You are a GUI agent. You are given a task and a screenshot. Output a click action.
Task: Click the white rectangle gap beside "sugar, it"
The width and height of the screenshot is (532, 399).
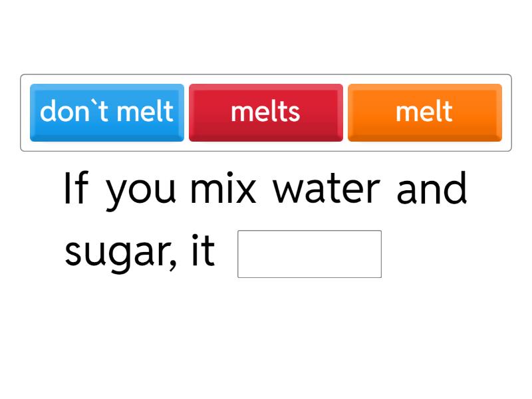point(309,254)
